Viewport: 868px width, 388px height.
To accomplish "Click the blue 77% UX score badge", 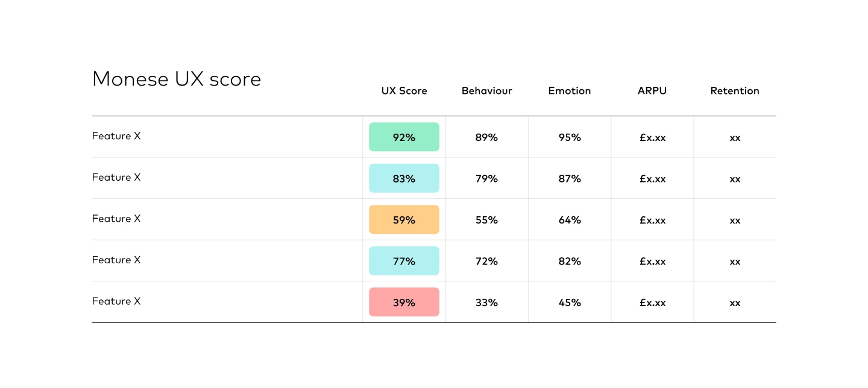I will point(404,261).
